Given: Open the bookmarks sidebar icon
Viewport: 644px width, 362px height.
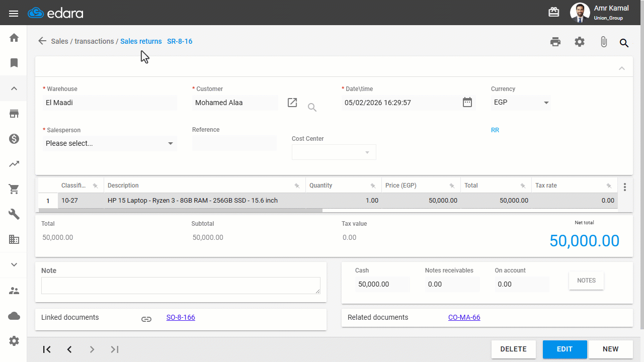Looking at the screenshot, I should (14, 63).
